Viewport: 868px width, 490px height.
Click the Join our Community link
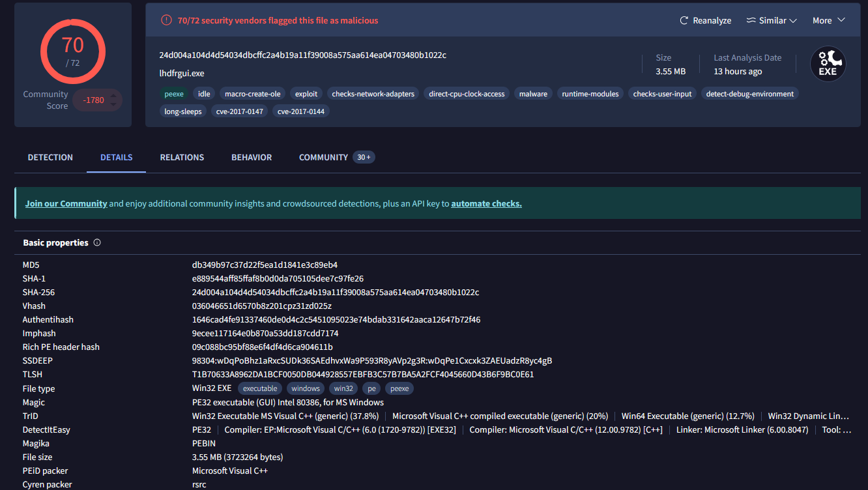(x=66, y=203)
